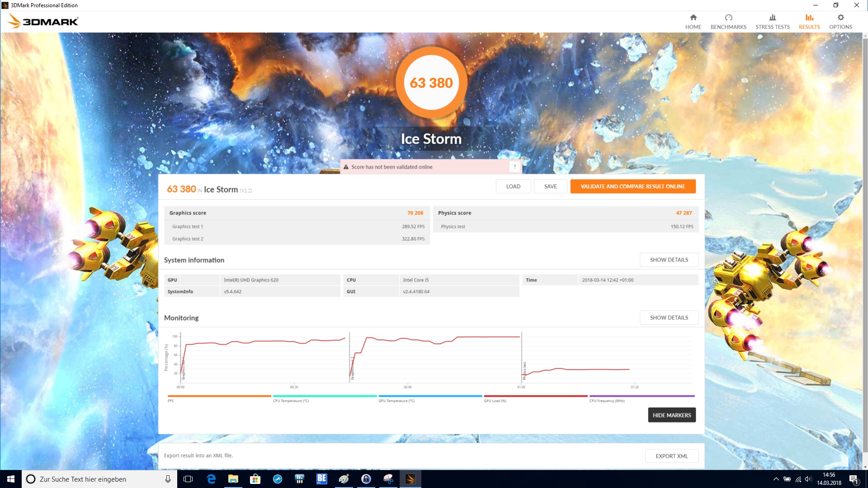Select the RESULTS tab
Screen dimensions: 868x488
pos(809,22)
